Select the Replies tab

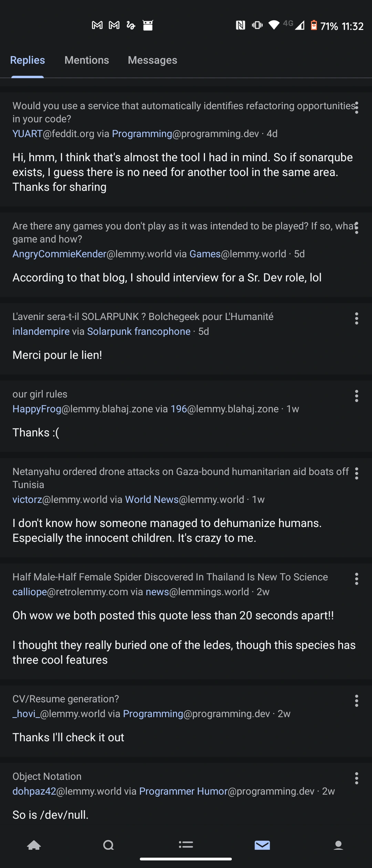(28, 60)
